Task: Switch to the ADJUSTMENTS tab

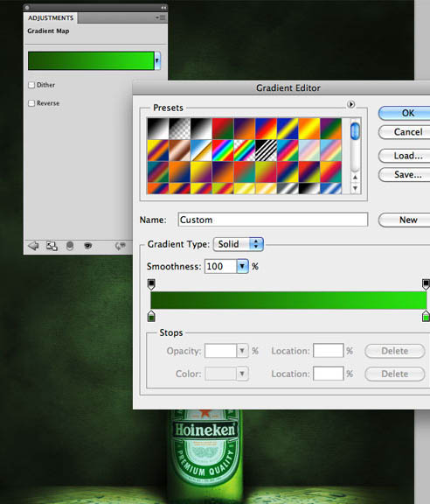Action: [51, 18]
